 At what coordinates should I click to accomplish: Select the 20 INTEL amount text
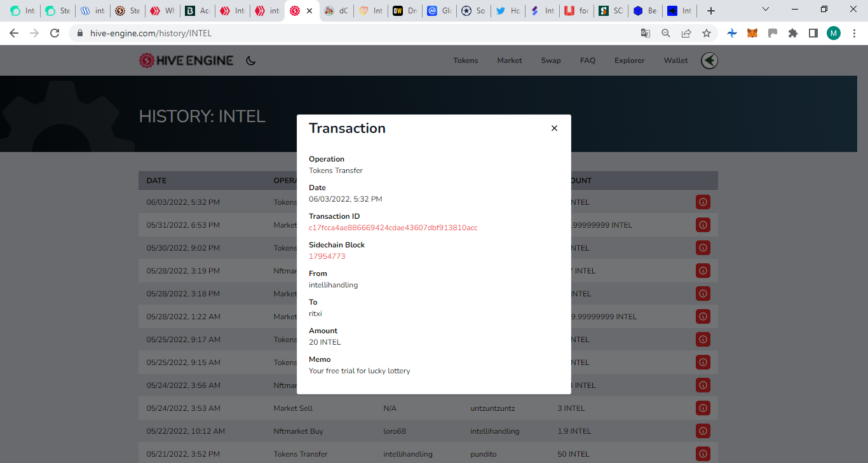(325, 342)
